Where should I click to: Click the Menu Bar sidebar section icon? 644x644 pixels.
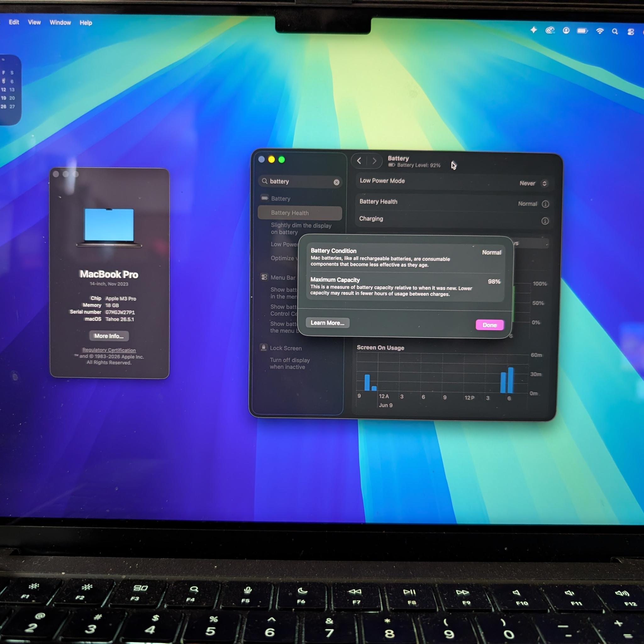pyautogui.click(x=264, y=277)
